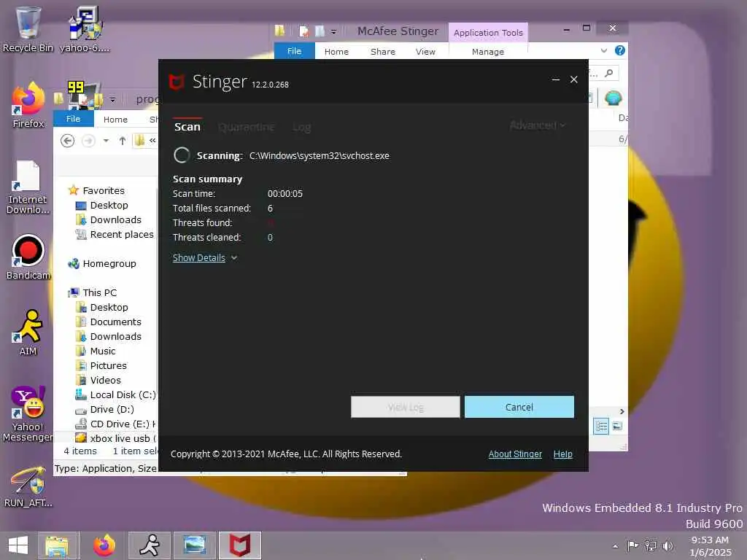The image size is (747, 560).
Task: Launch Firefox from the desktop shortcut
Action: pyautogui.click(x=28, y=106)
